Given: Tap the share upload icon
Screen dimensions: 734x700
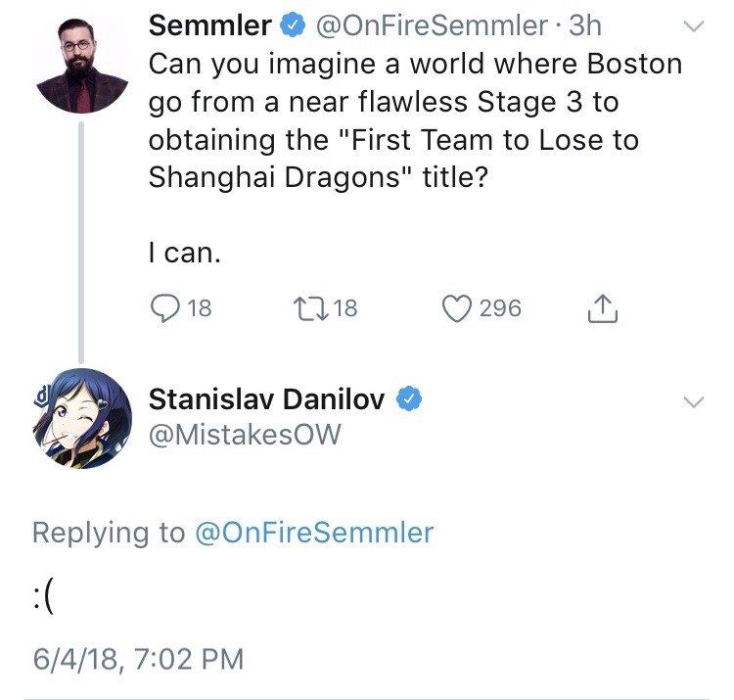Looking at the screenshot, I should (x=603, y=309).
